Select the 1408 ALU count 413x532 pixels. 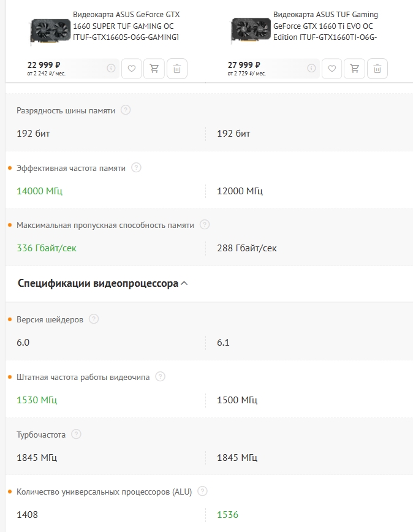point(27,515)
